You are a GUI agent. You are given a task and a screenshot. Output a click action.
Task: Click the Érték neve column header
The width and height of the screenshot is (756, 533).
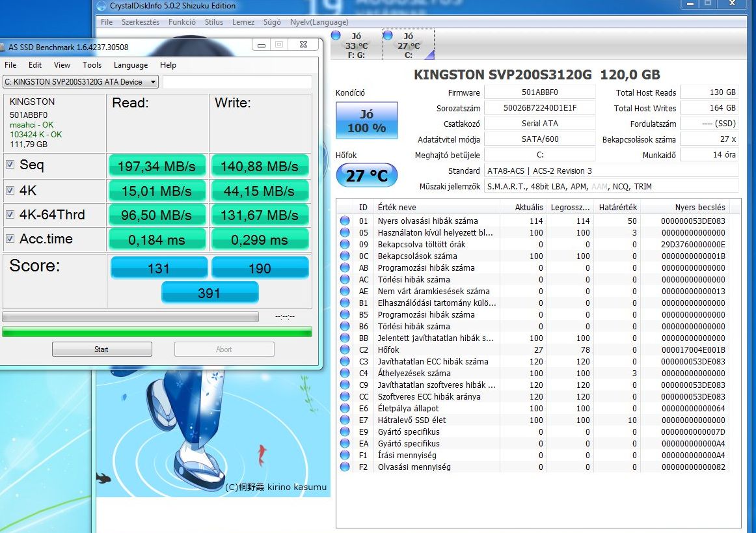tap(437, 208)
